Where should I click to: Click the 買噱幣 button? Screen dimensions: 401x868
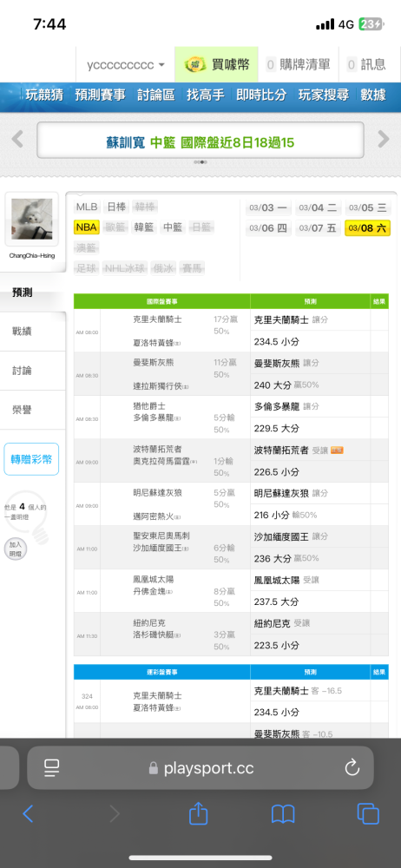[x=217, y=65]
